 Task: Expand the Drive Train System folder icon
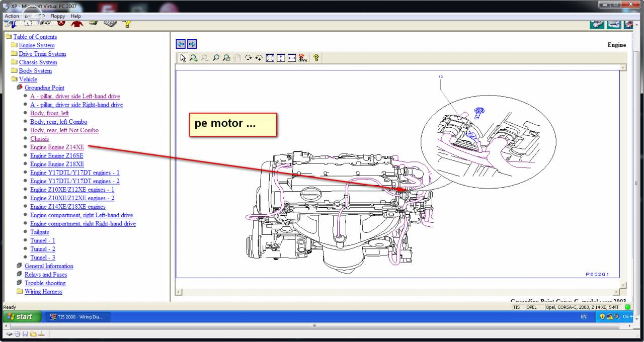point(14,54)
